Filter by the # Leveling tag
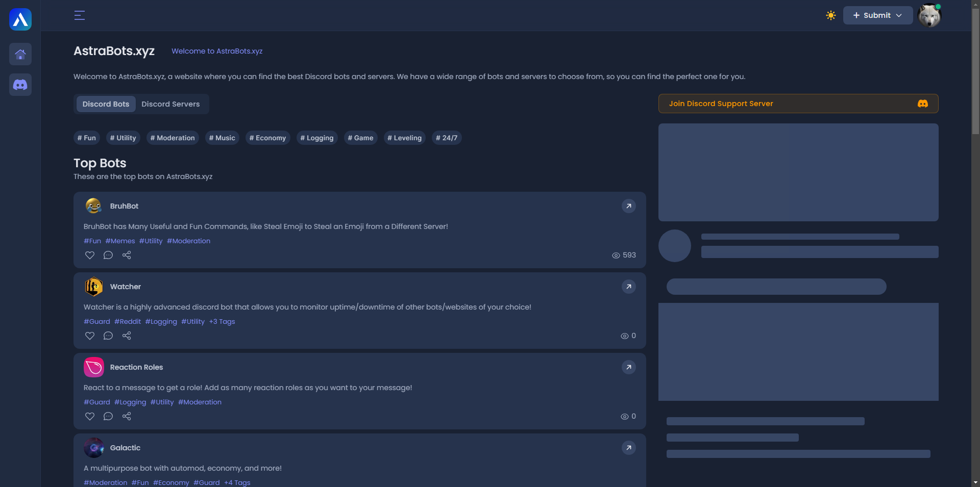This screenshot has height=487, width=980. point(405,138)
